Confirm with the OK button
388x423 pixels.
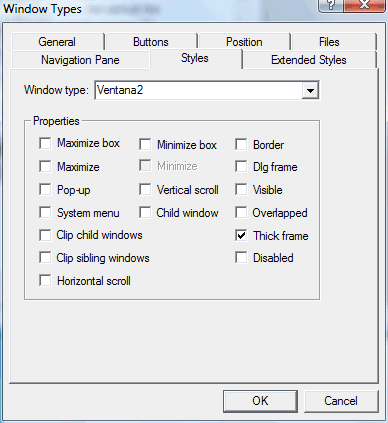pyautogui.click(x=260, y=401)
